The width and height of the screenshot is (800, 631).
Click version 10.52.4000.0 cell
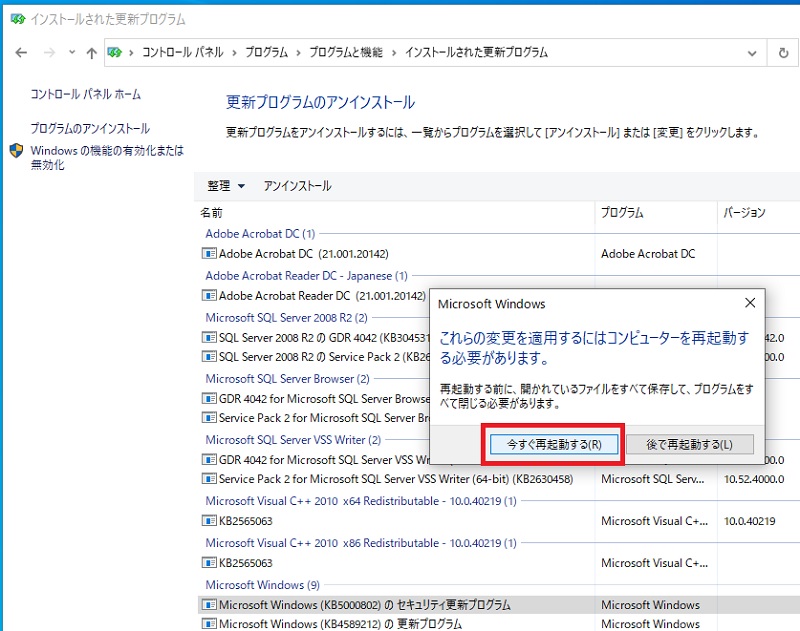754,479
